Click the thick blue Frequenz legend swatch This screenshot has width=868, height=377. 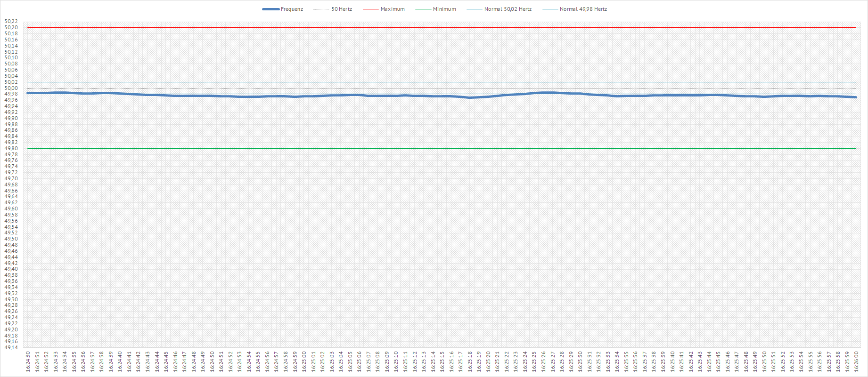point(270,9)
